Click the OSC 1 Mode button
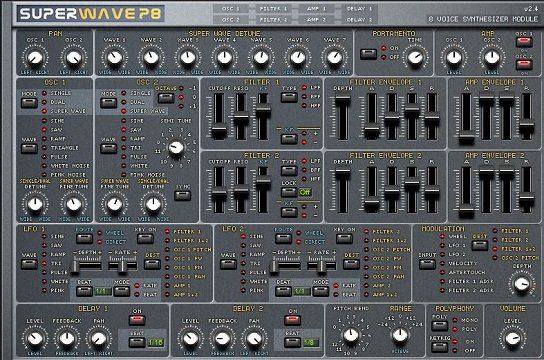544x360 pixels. click(x=29, y=103)
